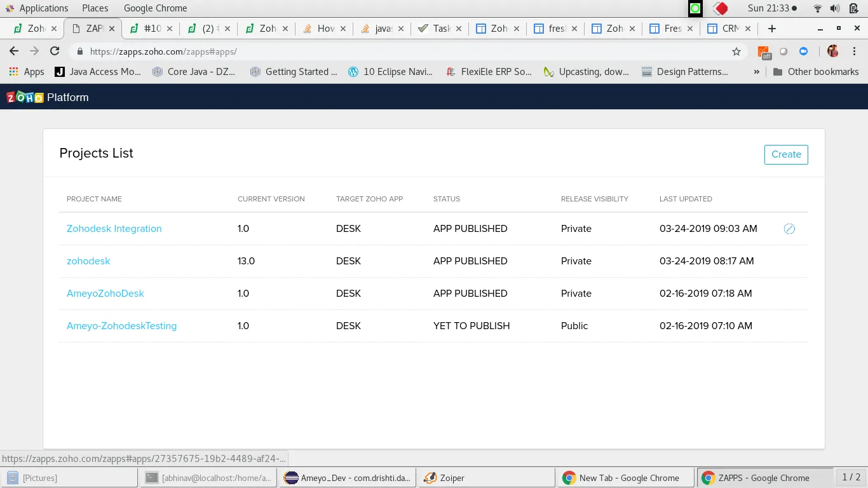Click the workspace switcher showing 1 / 2
The height and width of the screenshot is (488, 868).
pos(851,477)
